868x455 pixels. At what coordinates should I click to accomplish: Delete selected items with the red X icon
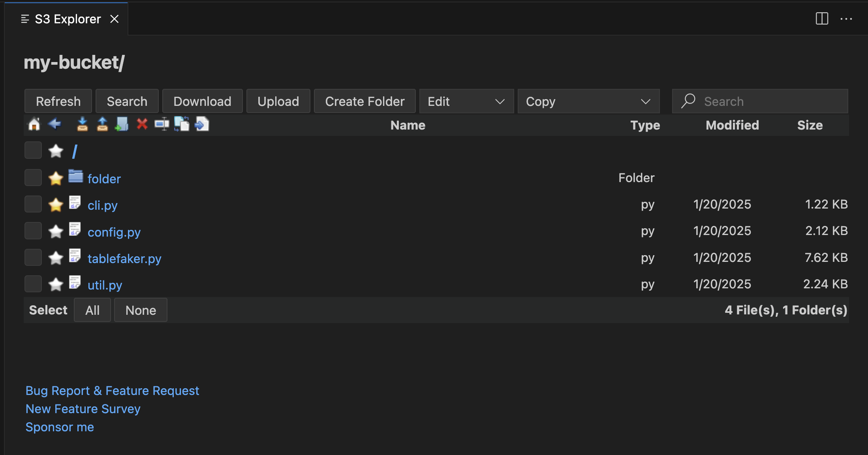tap(142, 124)
